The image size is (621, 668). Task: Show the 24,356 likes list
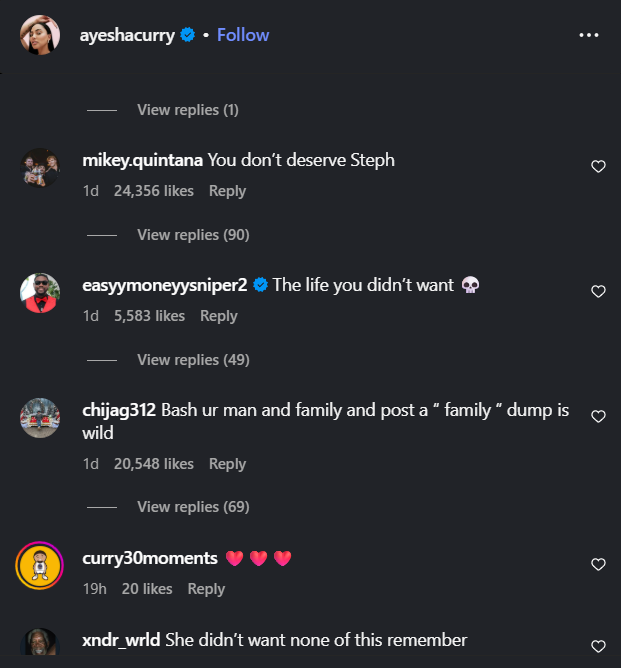(151, 191)
